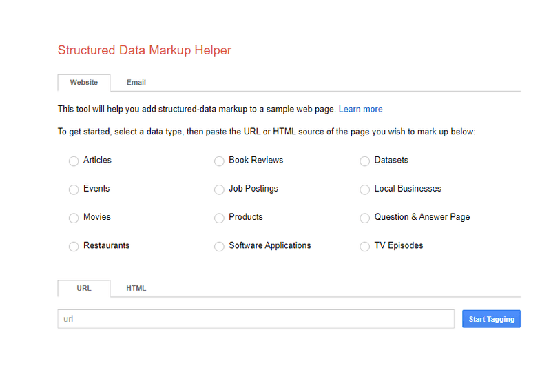
Task: Select the Products data type
Action: click(x=219, y=218)
